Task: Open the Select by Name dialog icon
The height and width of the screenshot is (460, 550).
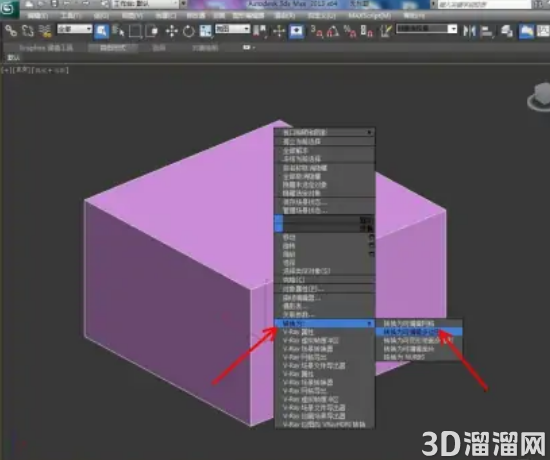Action: 119,31
